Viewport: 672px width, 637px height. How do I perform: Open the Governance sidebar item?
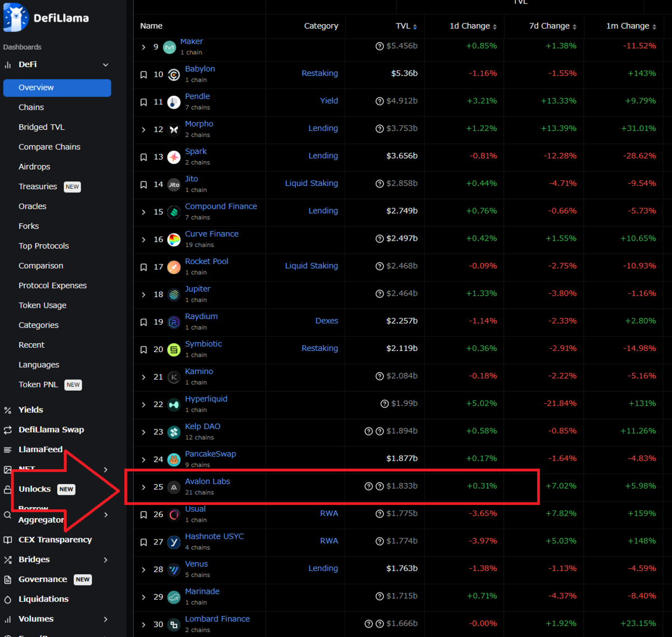click(43, 579)
